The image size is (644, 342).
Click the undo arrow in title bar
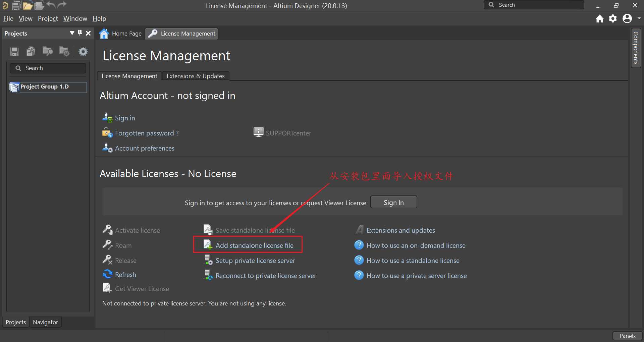click(51, 5)
